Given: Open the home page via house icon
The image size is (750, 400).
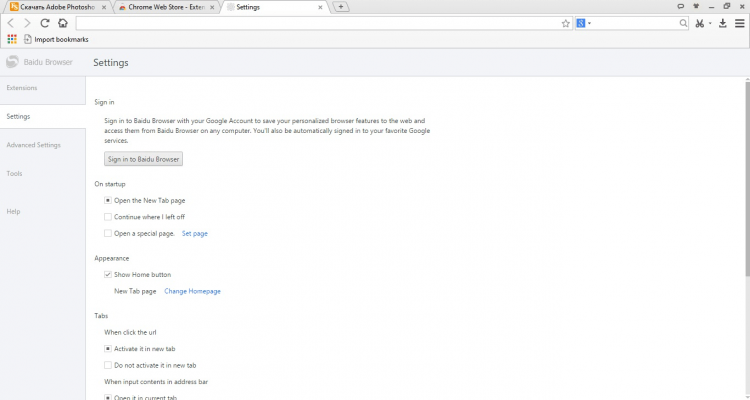Looking at the screenshot, I should pyautogui.click(x=63, y=23).
